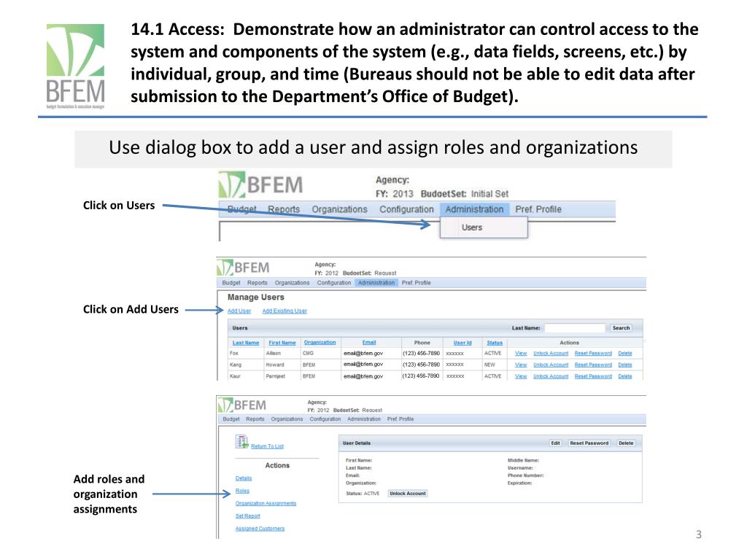Open the Set Report link
This screenshot has height=560, width=747.
[x=248, y=516]
